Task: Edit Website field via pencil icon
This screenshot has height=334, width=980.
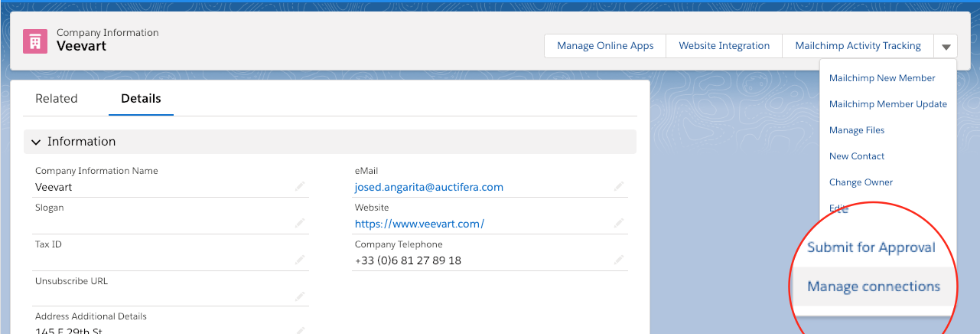Action: click(618, 223)
